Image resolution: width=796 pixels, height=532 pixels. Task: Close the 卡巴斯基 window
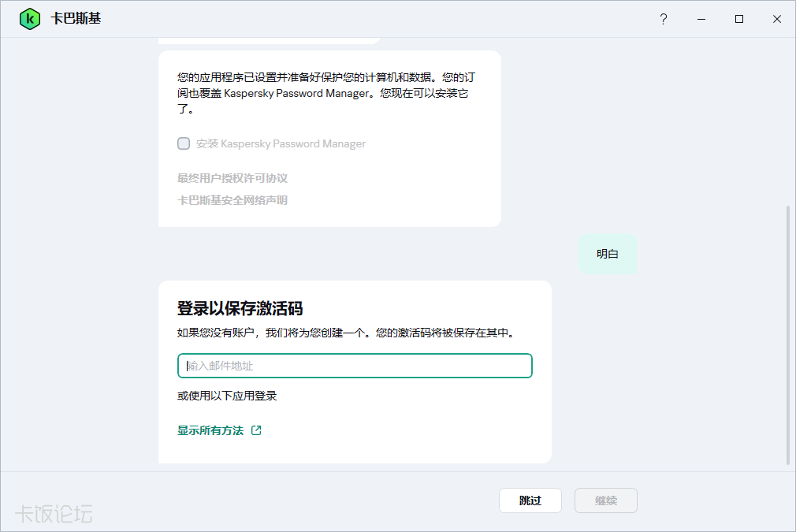click(x=777, y=19)
